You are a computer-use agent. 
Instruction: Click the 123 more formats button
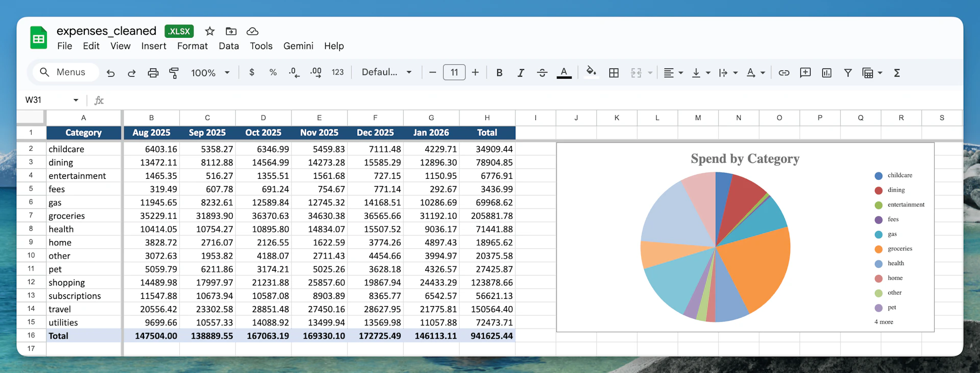(337, 73)
